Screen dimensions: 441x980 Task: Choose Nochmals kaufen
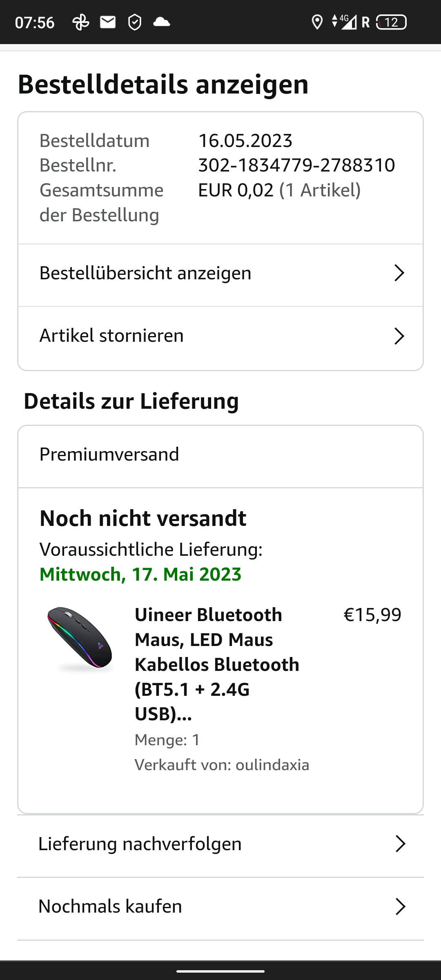110,906
